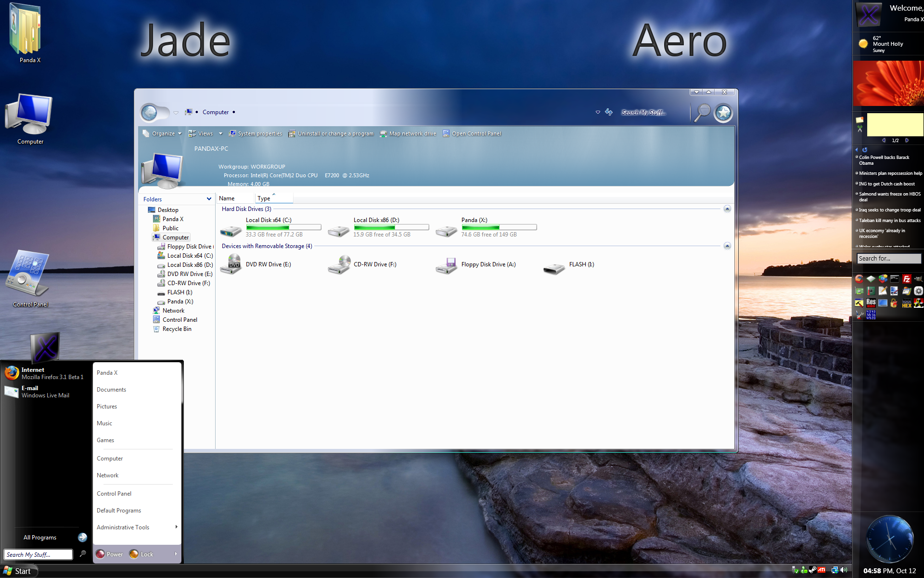Collapse the Folders pane chevron
This screenshot has height=578, width=924.
(x=209, y=199)
